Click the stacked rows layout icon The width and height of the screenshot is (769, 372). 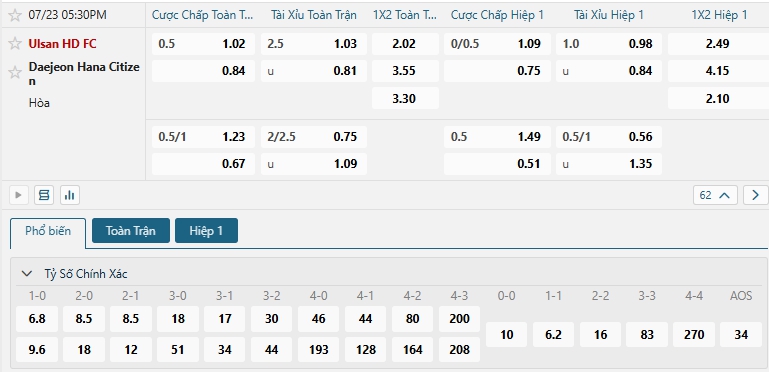pos(44,195)
